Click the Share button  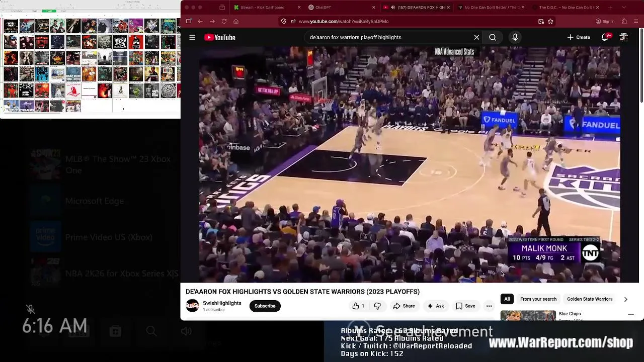(x=404, y=306)
